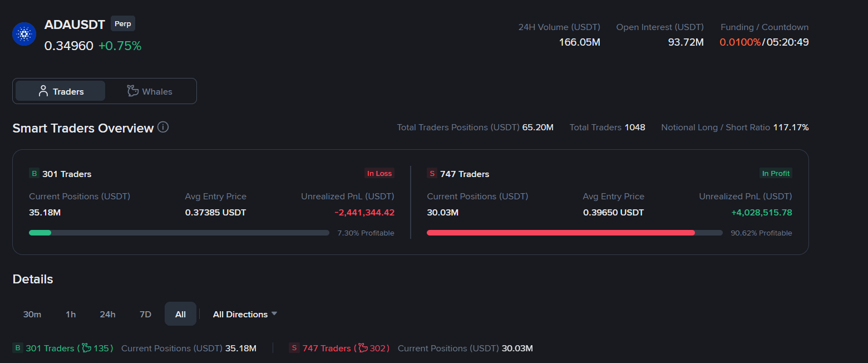Viewport: 868px width, 363px height.
Task: Click the 747 Traders link in the Details row
Action: click(x=327, y=348)
